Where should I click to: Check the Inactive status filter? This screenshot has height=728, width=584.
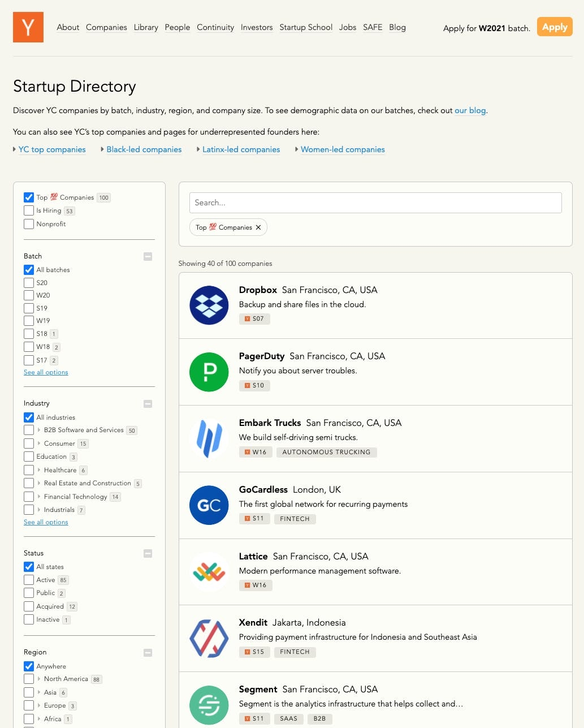click(29, 619)
